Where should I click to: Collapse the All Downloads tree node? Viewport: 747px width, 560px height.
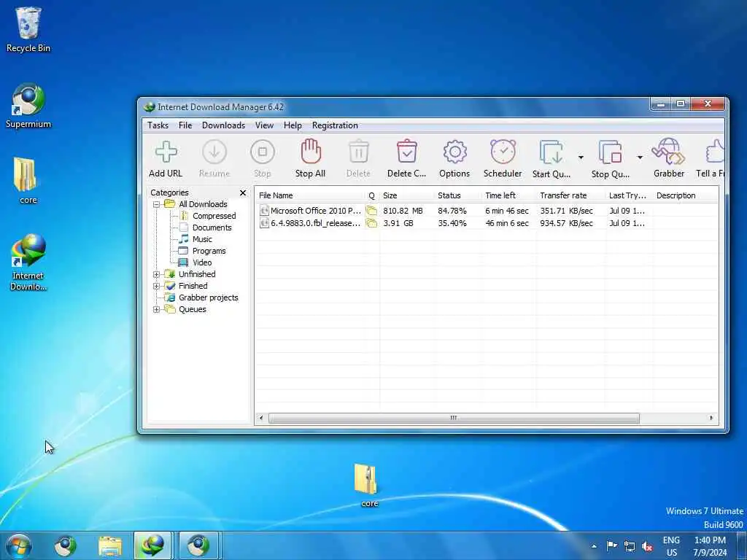(156, 204)
